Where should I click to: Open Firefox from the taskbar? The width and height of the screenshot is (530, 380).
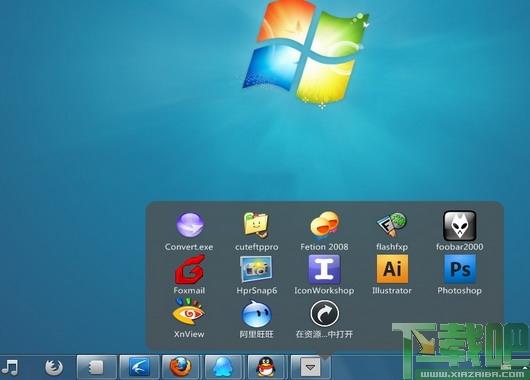(x=180, y=367)
